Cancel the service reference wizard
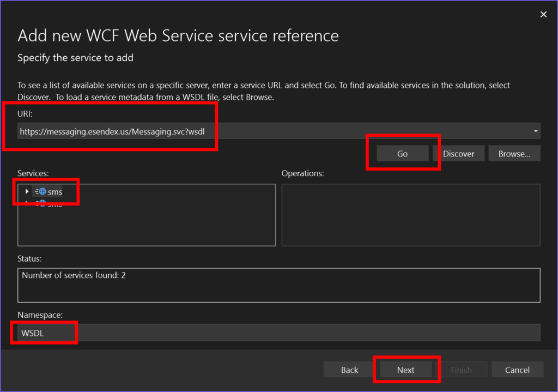This screenshot has height=392, width=558. (x=517, y=370)
